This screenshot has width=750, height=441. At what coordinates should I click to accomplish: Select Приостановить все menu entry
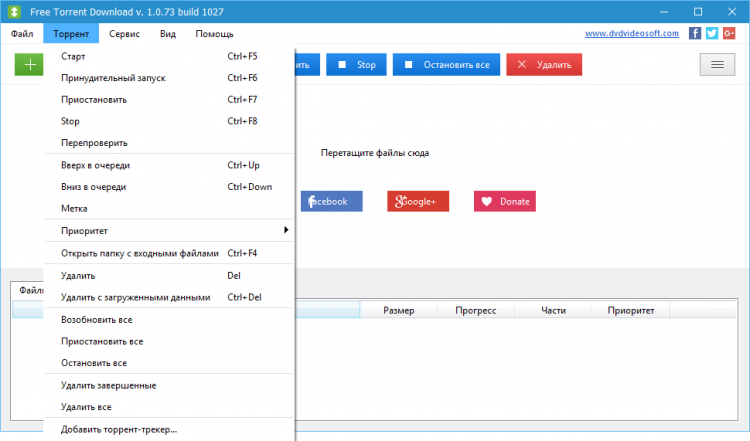coord(169,341)
